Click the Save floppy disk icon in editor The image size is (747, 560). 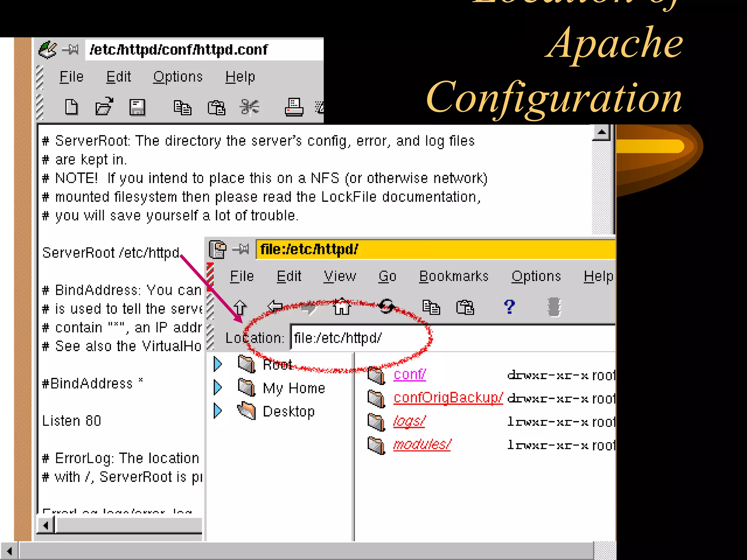tap(138, 108)
